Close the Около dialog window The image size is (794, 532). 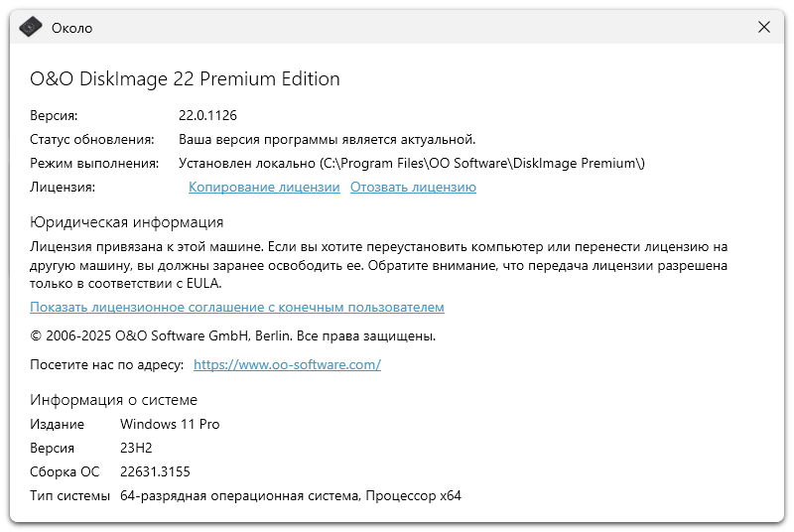tap(763, 28)
